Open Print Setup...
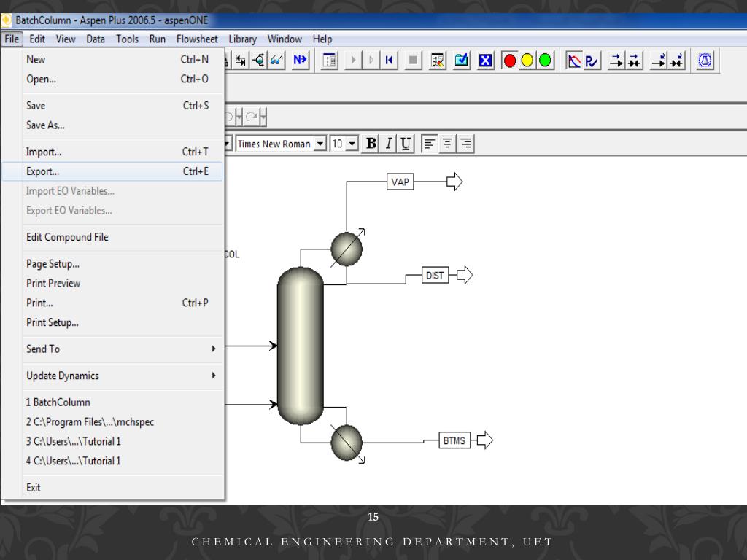This screenshot has width=747, height=560. click(x=112, y=322)
